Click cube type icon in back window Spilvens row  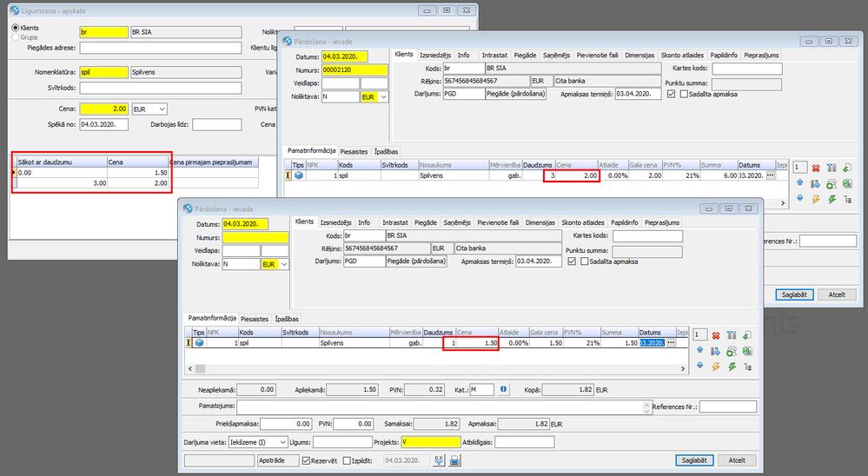[x=299, y=175]
